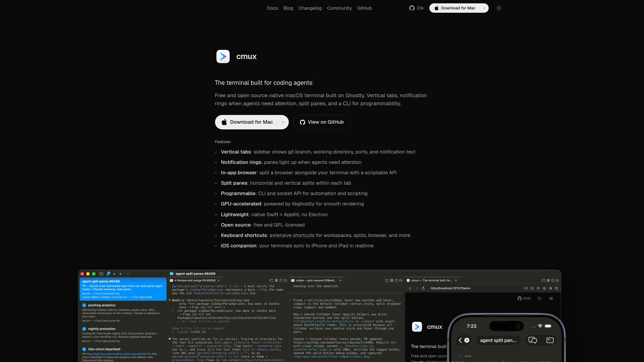Screen dimensions: 644x362
Task: Open the extensive shortcuts link
Action: coord(292,235)
